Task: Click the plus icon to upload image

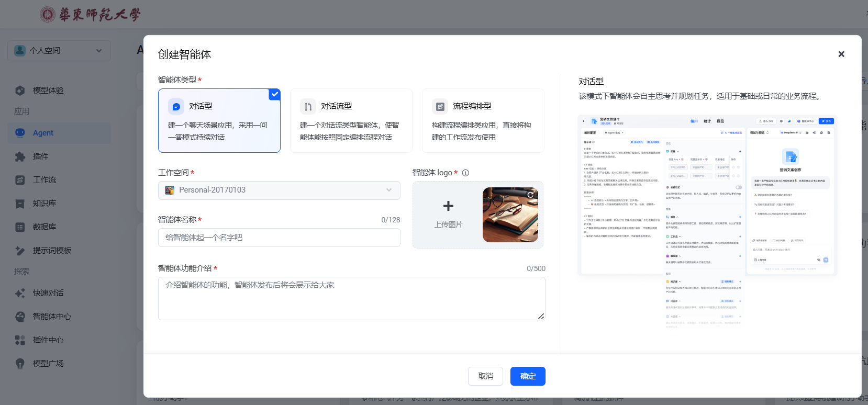Action: (x=448, y=206)
